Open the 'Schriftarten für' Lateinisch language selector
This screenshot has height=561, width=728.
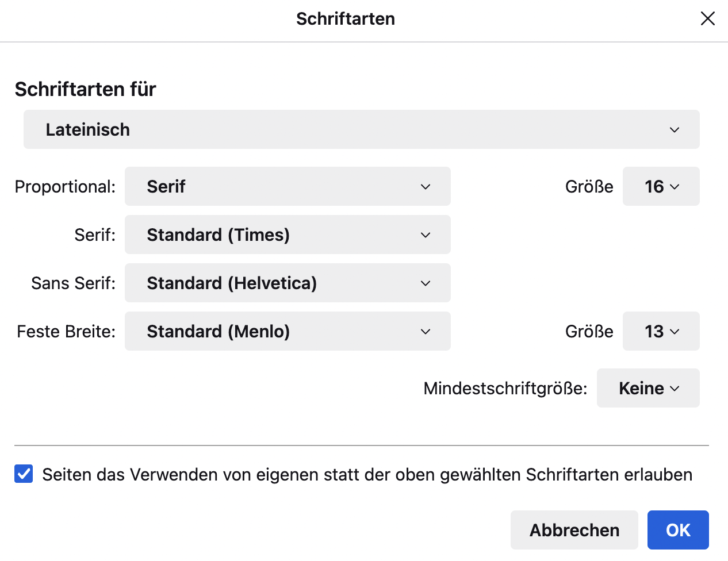[x=361, y=130]
